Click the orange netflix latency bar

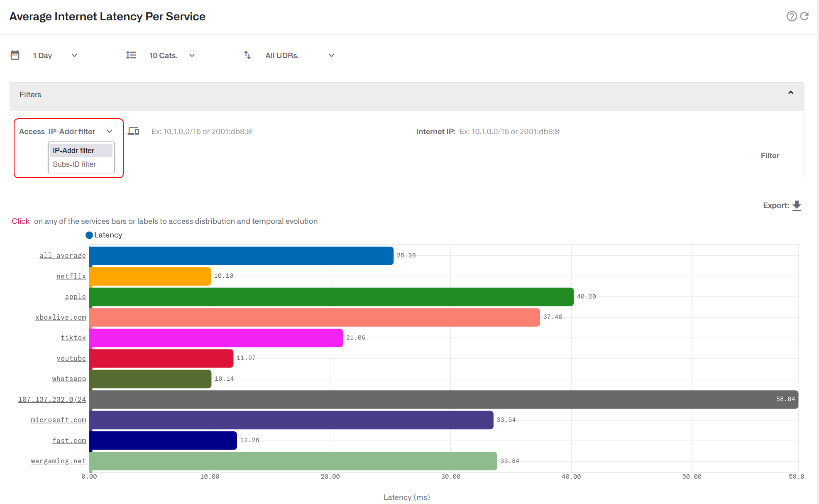(150, 276)
